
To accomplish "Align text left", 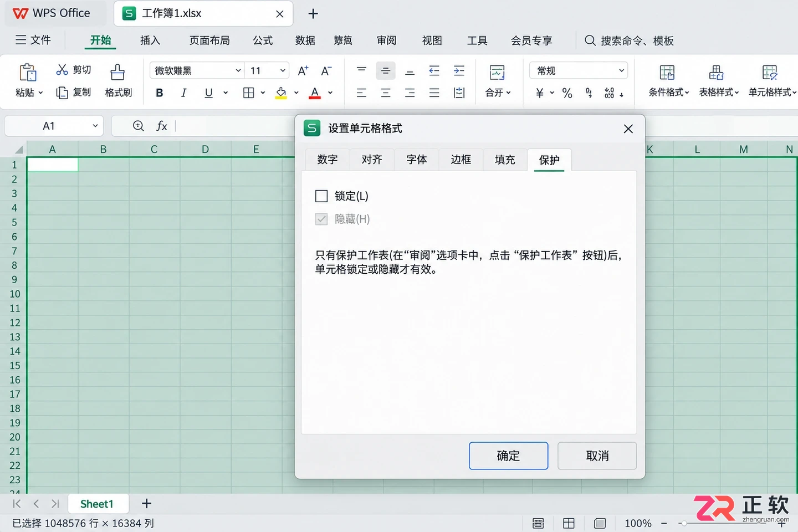I will click(361, 93).
